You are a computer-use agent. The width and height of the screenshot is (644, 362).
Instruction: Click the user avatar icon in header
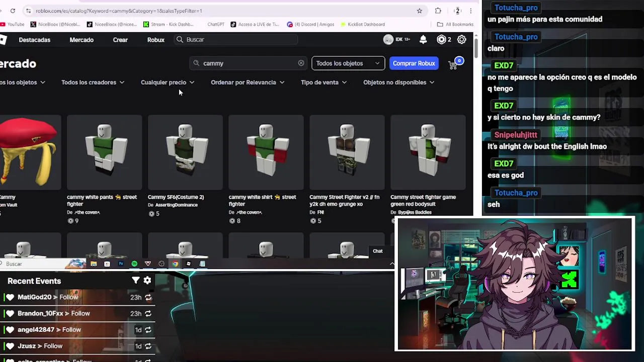pyautogui.click(x=388, y=40)
